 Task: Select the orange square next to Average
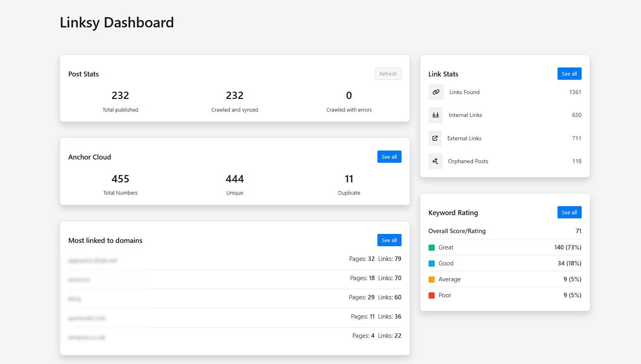[432, 279]
